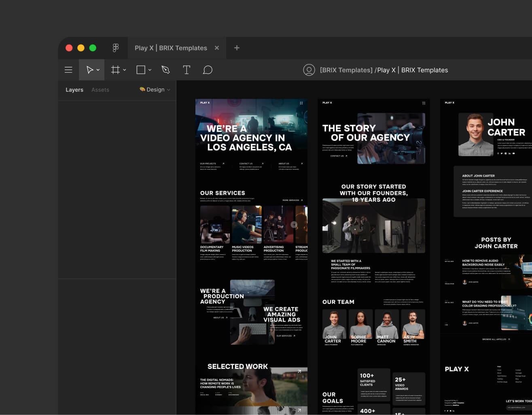Switch to the Assets tab

100,90
